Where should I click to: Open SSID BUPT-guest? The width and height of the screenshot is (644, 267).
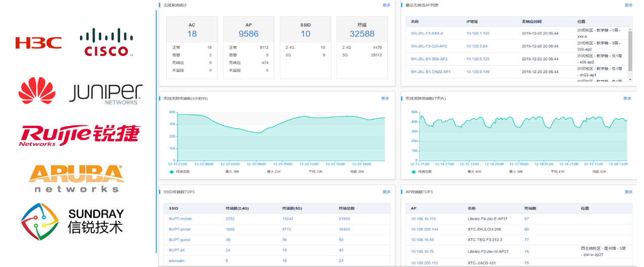(180, 240)
